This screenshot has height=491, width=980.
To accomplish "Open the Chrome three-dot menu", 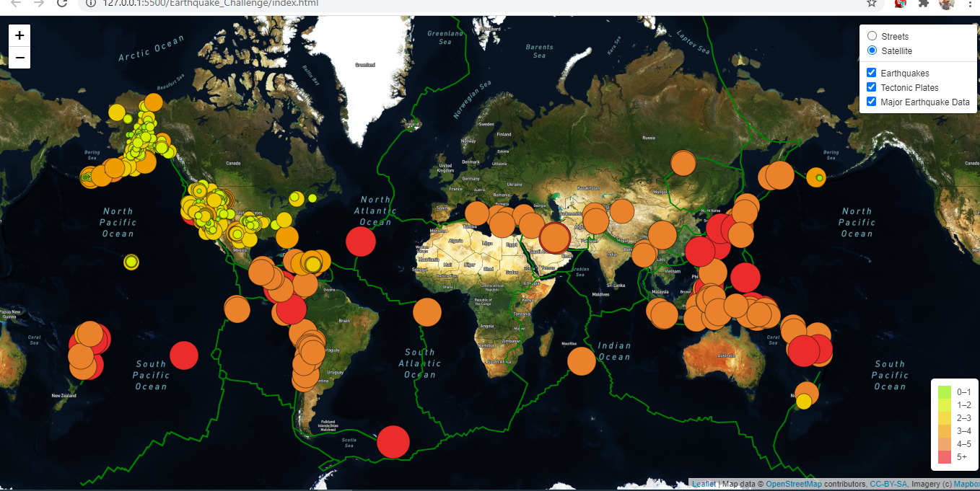I will click(971, 4).
